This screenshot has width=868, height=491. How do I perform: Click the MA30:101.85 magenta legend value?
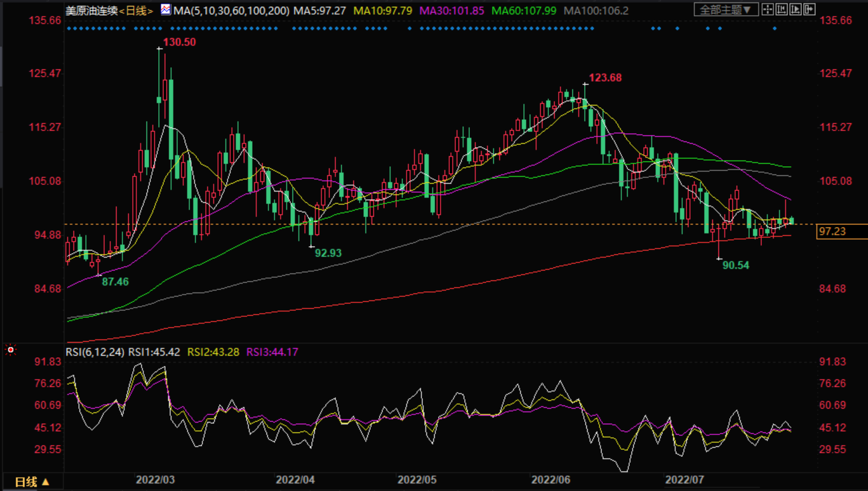click(x=451, y=11)
